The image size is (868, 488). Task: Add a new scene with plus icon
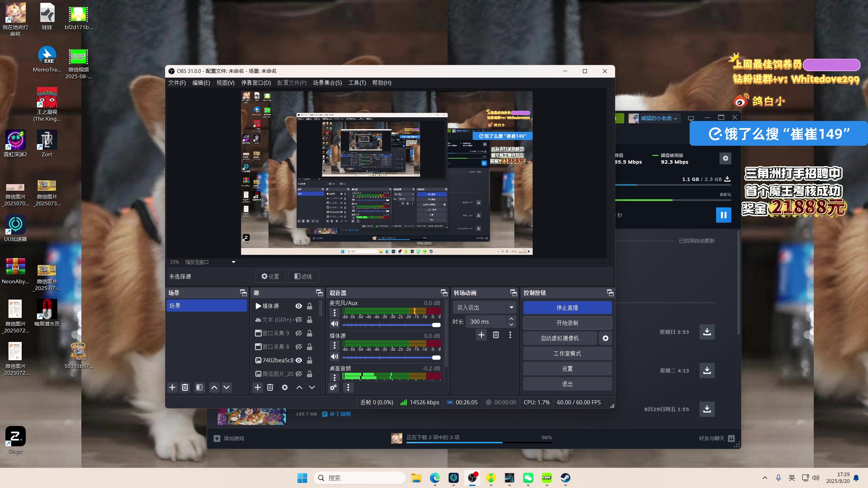(x=172, y=387)
